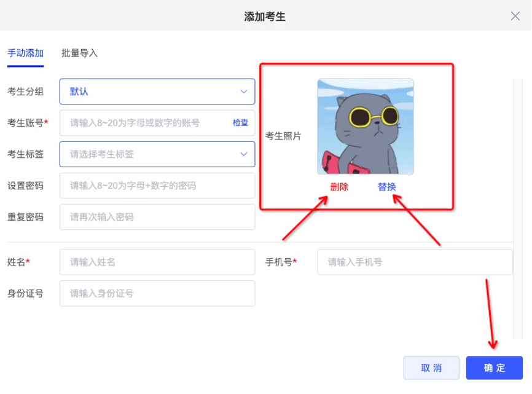Click the 添加考生 dialog title
The image size is (532, 394).
tap(265, 17)
